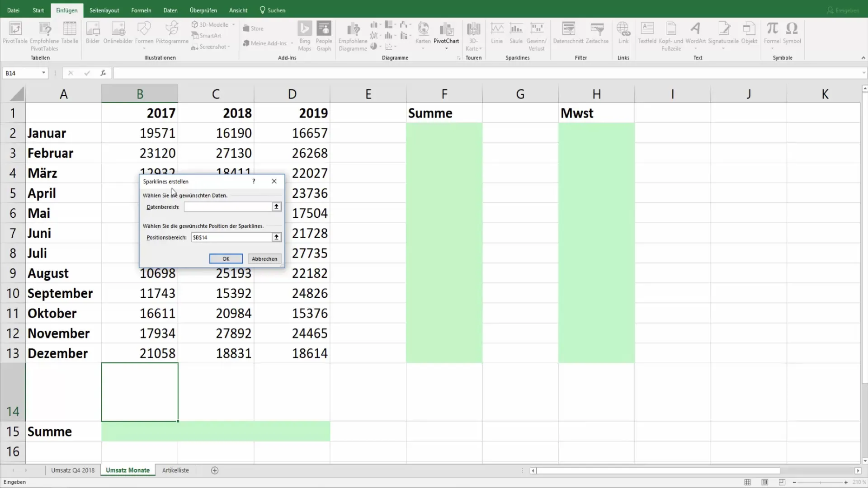This screenshot has width=868, height=488.
Task: Open the Store add-ins button
Action: [x=253, y=28]
